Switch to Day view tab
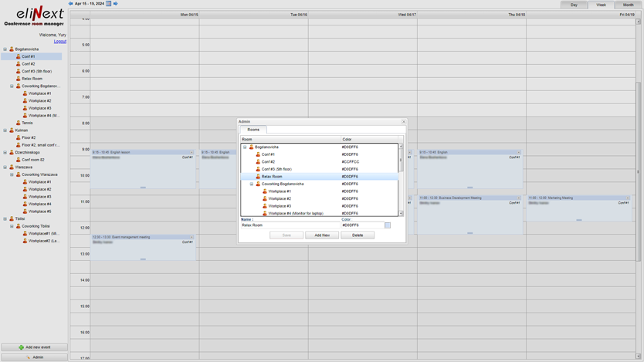The width and height of the screenshot is (644, 362). [574, 5]
